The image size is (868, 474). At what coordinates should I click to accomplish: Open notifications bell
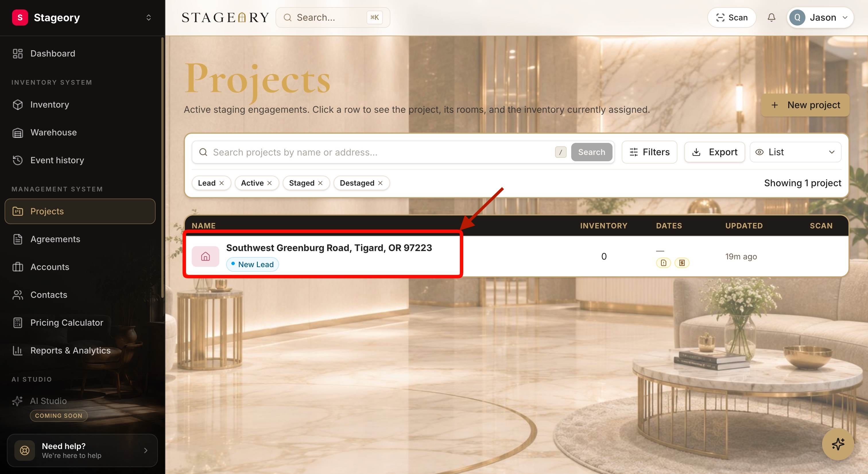pyautogui.click(x=772, y=18)
